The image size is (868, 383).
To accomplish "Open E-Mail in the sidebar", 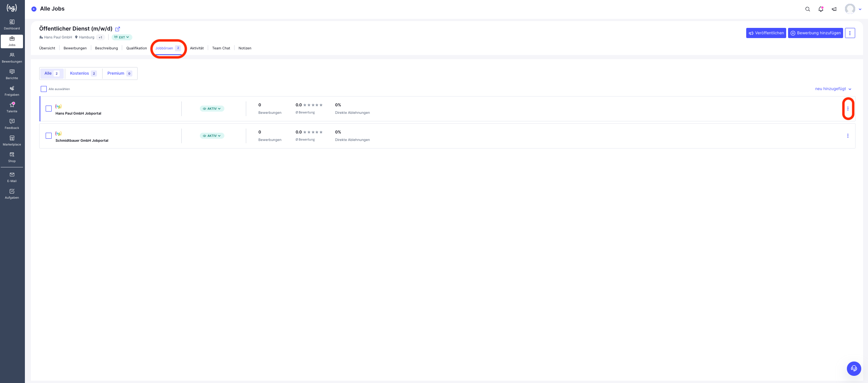I will pos(12,177).
